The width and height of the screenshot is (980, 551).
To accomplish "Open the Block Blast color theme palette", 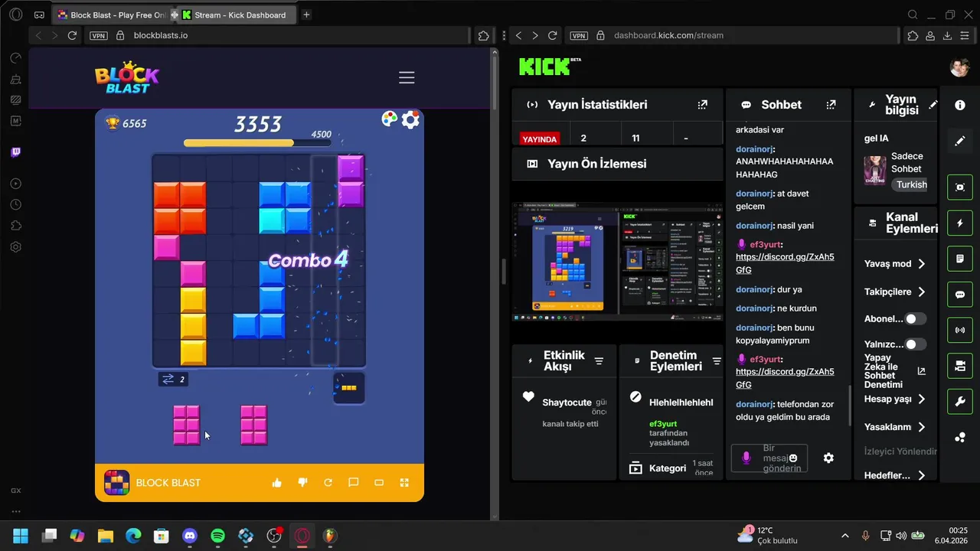I will 390,119.
